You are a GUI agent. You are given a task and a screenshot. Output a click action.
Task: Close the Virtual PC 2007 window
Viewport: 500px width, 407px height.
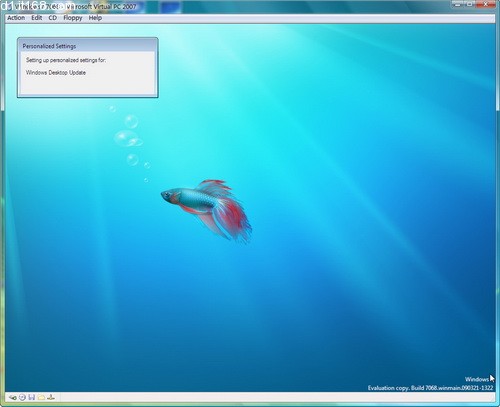(x=486, y=4)
